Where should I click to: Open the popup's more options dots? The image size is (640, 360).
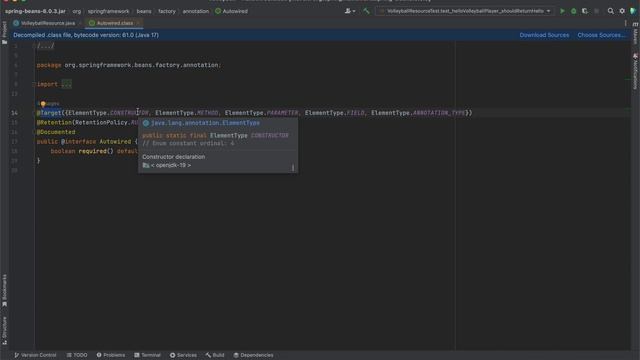point(293,168)
